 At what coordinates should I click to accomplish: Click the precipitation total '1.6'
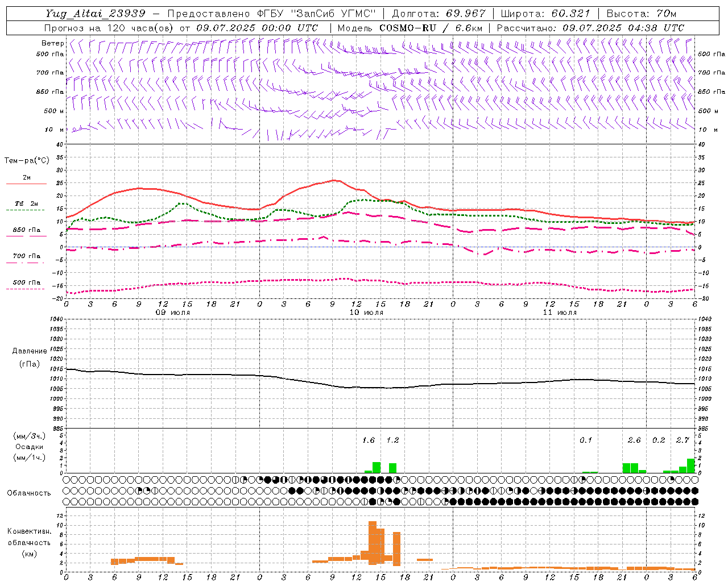[368, 440]
